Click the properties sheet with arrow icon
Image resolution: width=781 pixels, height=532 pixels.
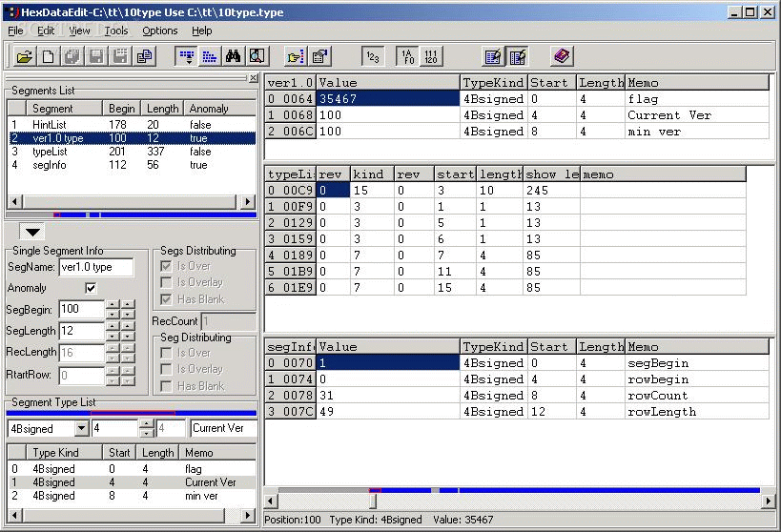[319, 57]
